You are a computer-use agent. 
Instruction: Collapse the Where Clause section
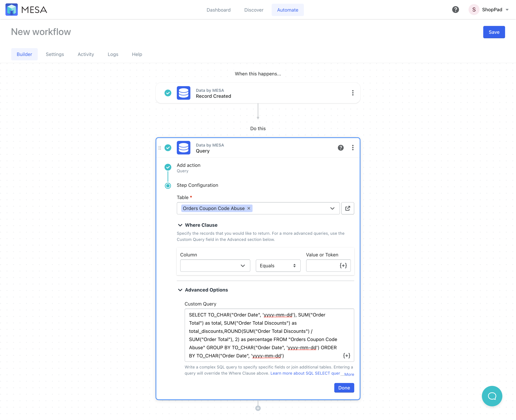click(x=180, y=225)
